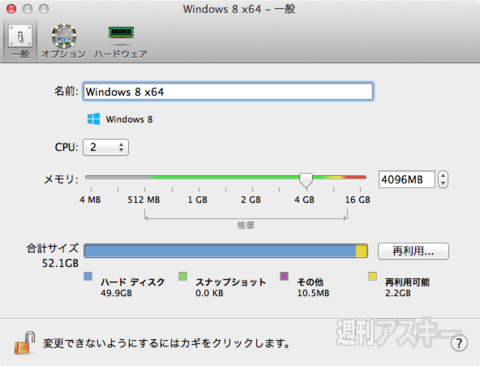Viewport: 480px width, 366px height.
Task: Click the 4096MB memory value field
Action: pos(407,180)
